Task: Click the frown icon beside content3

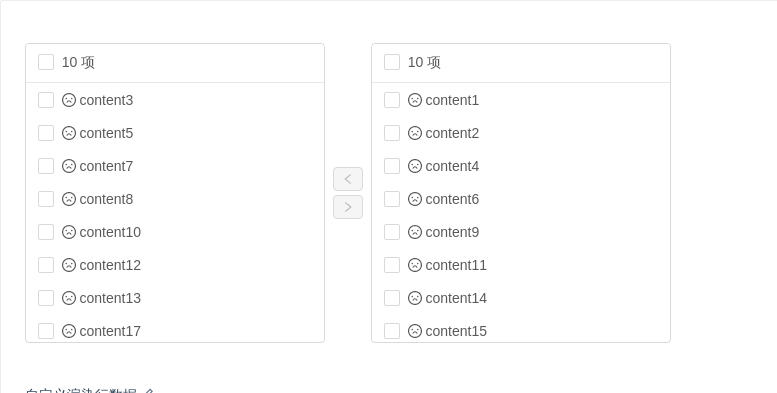Action: [x=69, y=100]
